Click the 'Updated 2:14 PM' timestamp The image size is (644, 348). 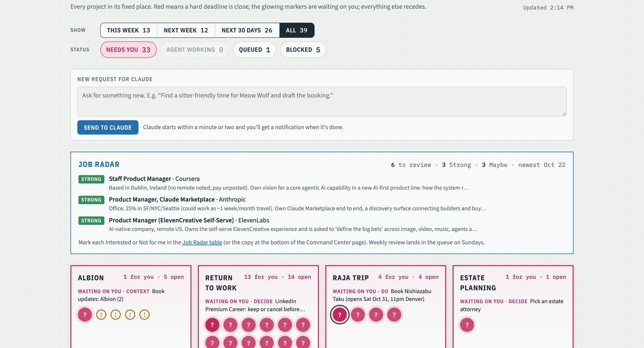(x=548, y=8)
